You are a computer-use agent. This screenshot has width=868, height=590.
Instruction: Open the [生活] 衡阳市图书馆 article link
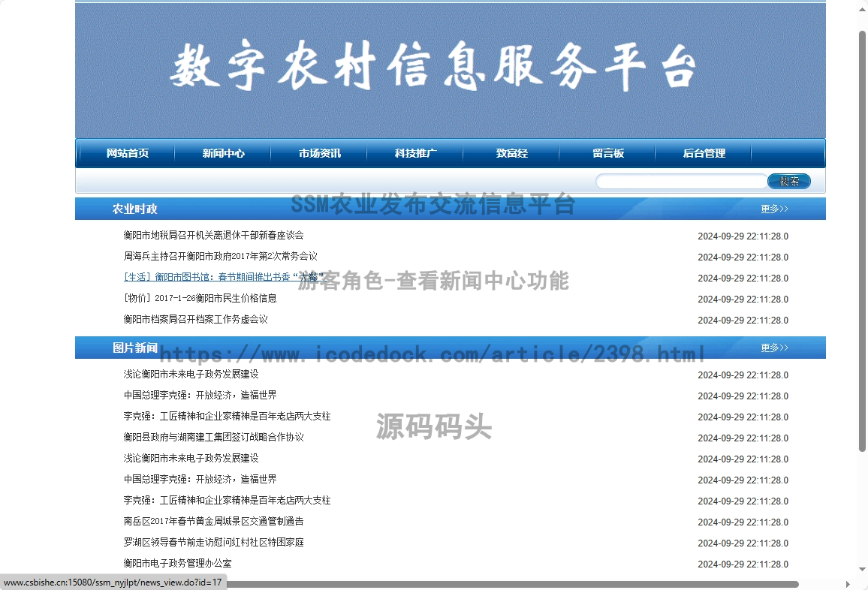223,277
